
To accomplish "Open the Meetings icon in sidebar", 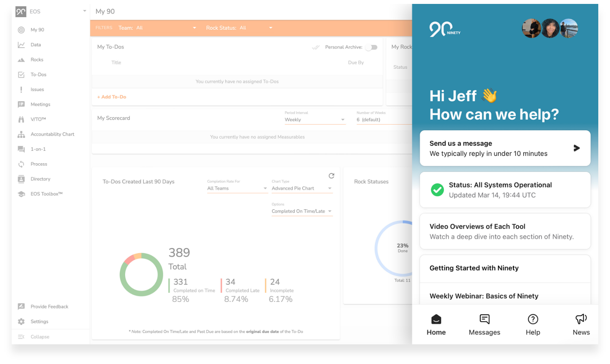I will (21, 104).
